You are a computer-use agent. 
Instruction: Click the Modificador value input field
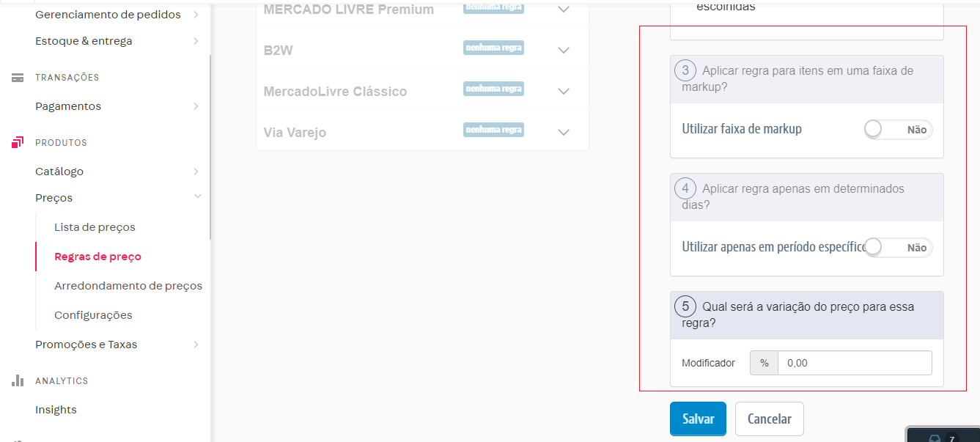855,363
